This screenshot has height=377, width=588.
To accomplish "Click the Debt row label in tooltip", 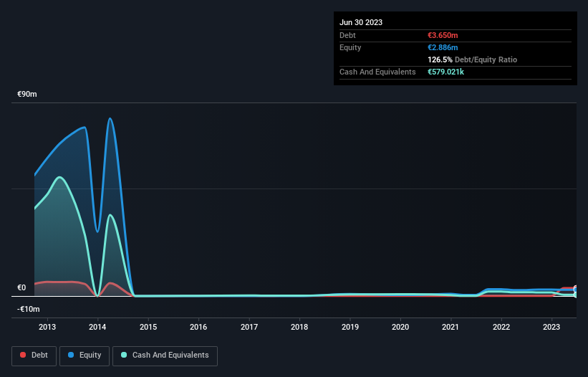I will [347, 35].
